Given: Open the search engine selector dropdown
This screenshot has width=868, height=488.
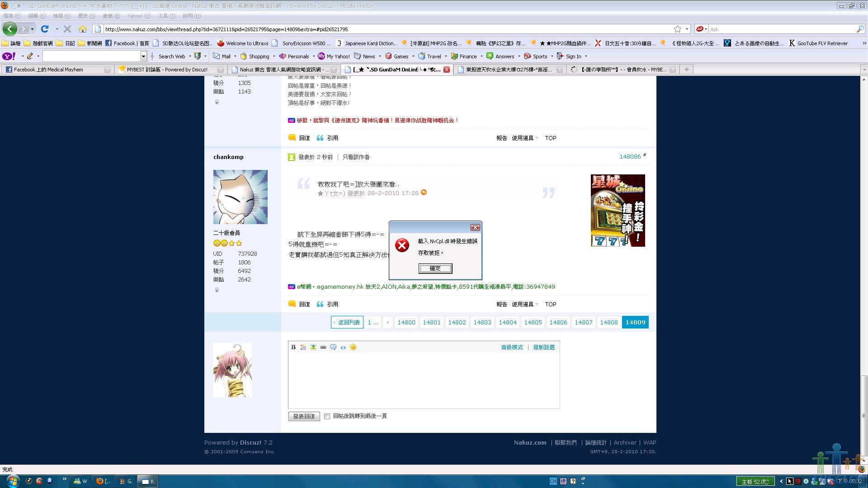Looking at the screenshot, I should pos(702,29).
